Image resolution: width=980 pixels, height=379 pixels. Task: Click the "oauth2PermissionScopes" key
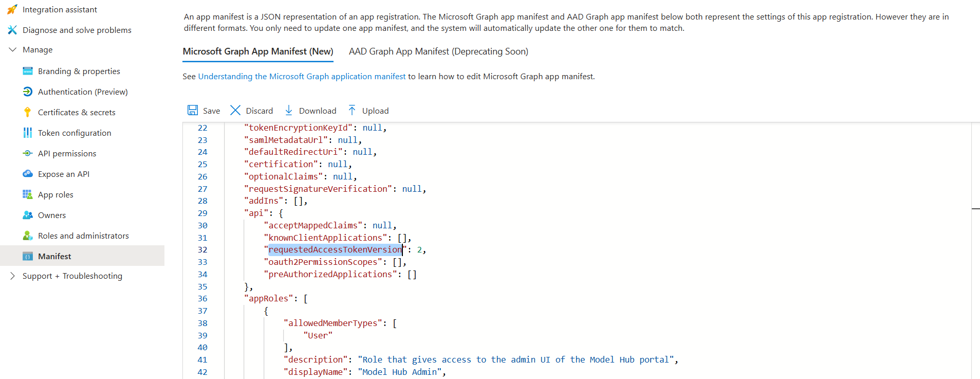click(323, 262)
